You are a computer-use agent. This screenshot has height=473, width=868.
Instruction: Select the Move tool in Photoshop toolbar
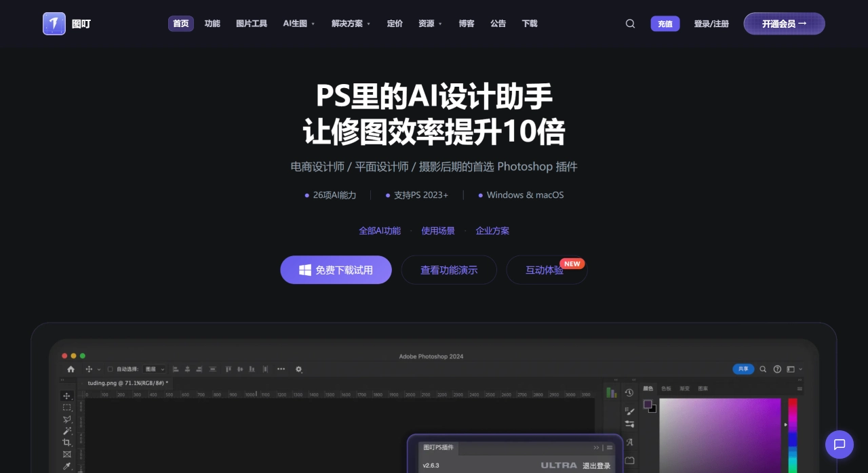point(66,396)
